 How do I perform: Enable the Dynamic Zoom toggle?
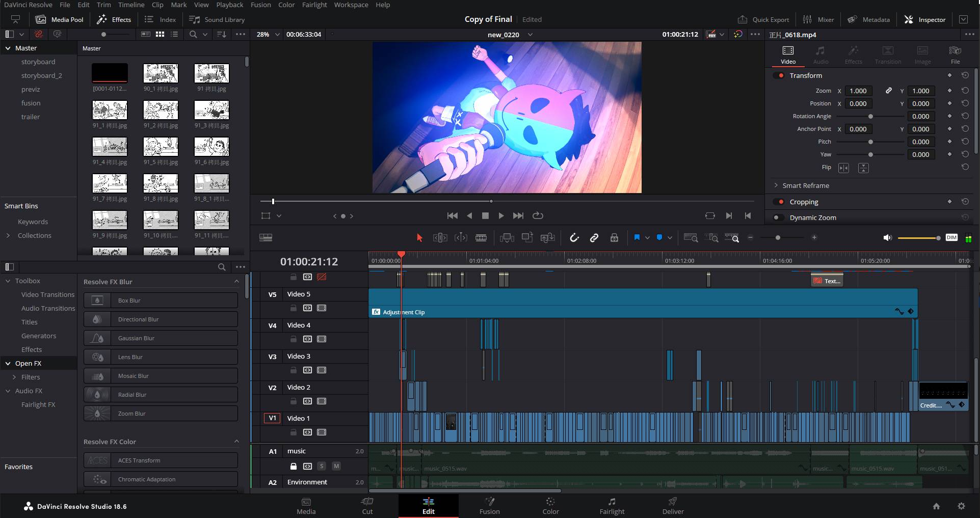(x=778, y=217)
